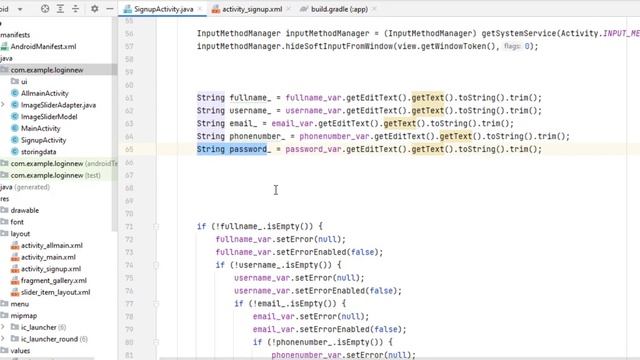Click the fold marker at line 71

pyautogui.click(x=156, y=227)
